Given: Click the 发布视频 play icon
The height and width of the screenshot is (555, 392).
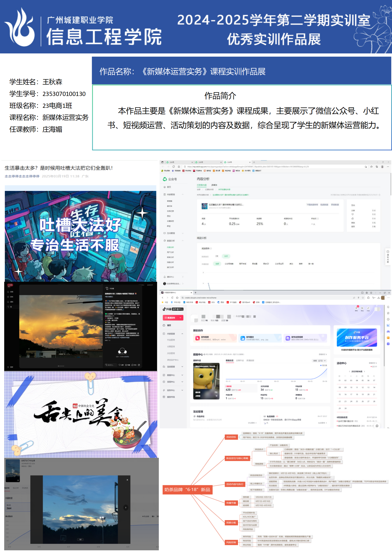Looking at the screenshot, I should 197,338.
